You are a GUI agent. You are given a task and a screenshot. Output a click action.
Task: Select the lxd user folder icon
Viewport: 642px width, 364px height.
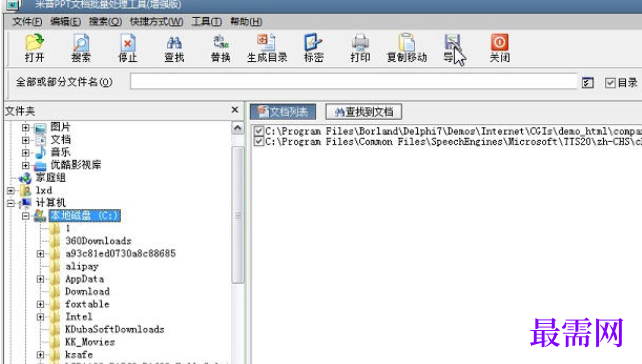click(25, 191)
